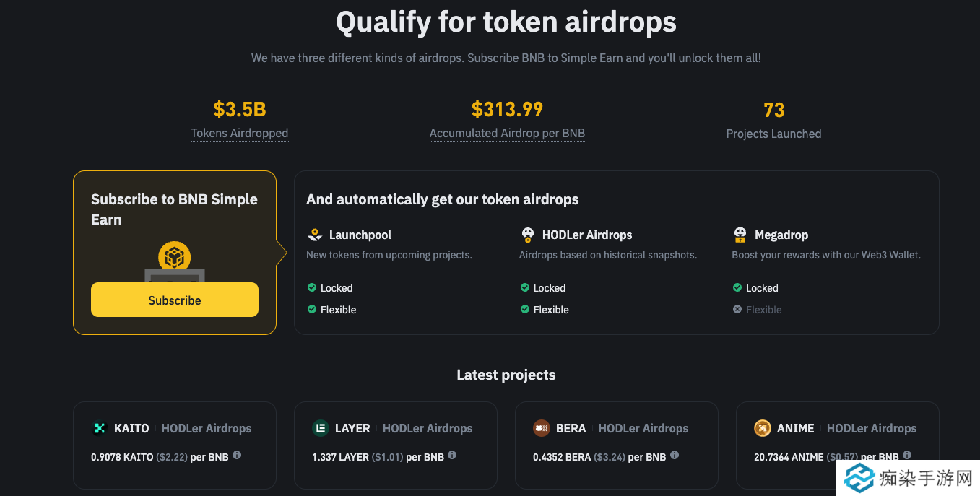The width and height of the screenshot is (980, 496).
Task: Click the Launchpool icon
Action: point(314,235)
